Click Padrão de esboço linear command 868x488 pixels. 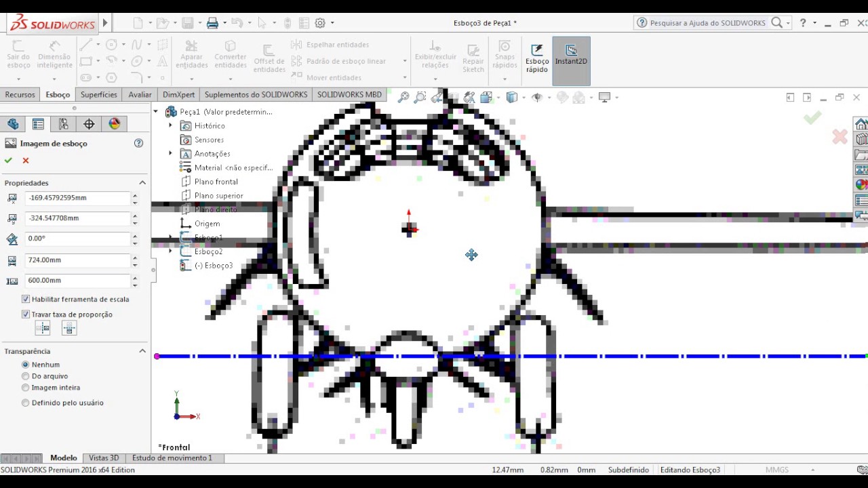(x=338, y=61)
